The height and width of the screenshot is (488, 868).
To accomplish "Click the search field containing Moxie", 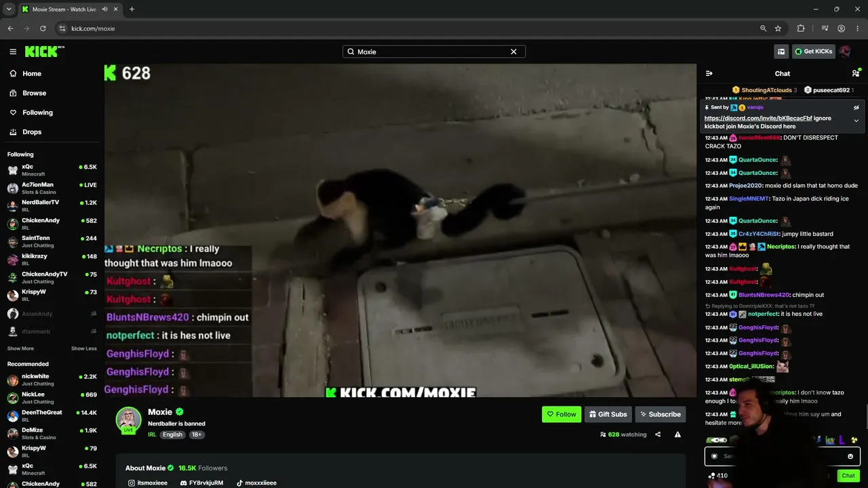I will [x=434, y=52].
